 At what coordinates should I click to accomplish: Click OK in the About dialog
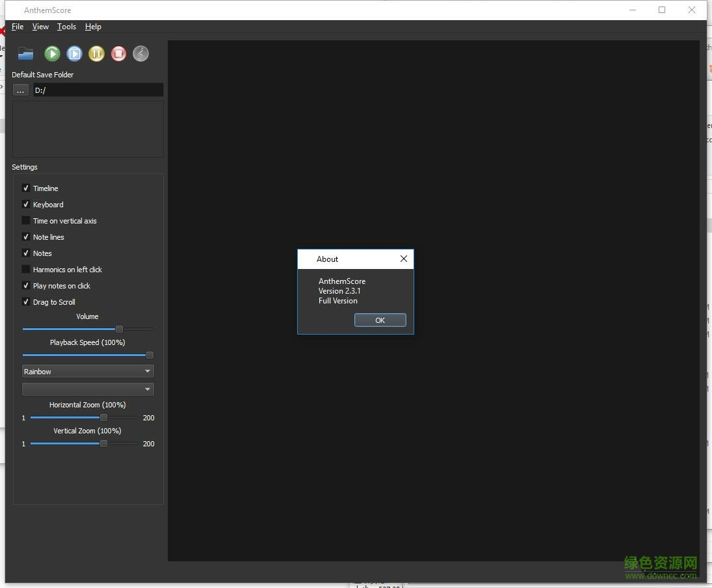[x=380, y=320]
